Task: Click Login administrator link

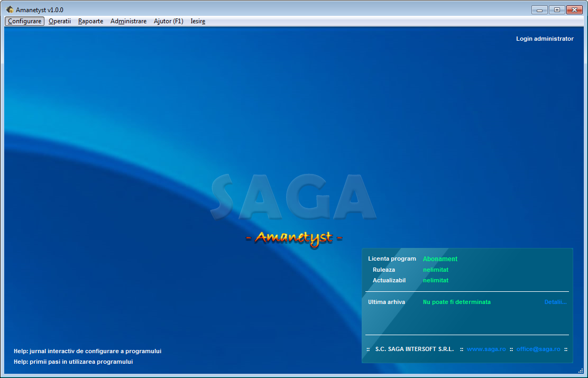Action: (545, 39)
